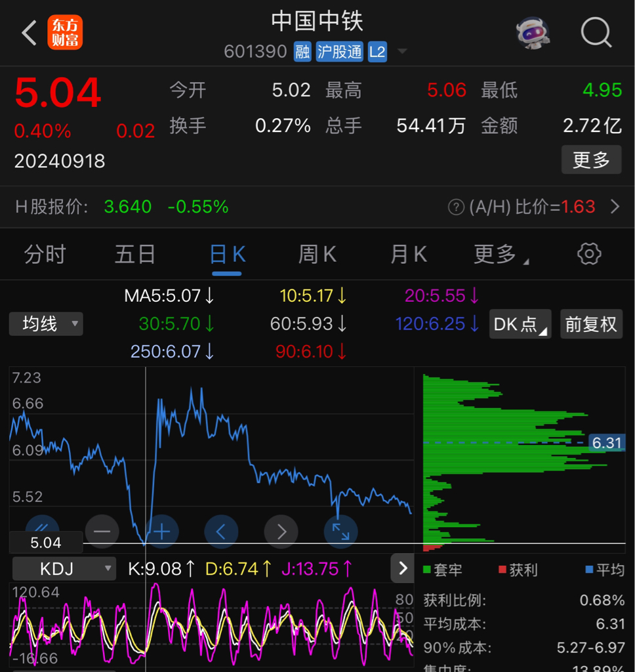Viewport: 635px width, 672px height.
Task: Click the 今开 5.02 value
Action: tap(291, 90)
